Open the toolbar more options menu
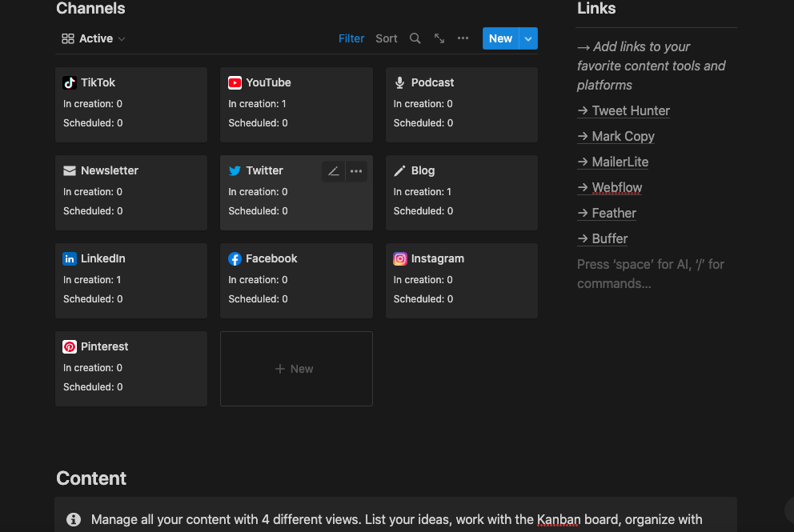The width and height of the screenshot is (794, 532). pos(463,38)
